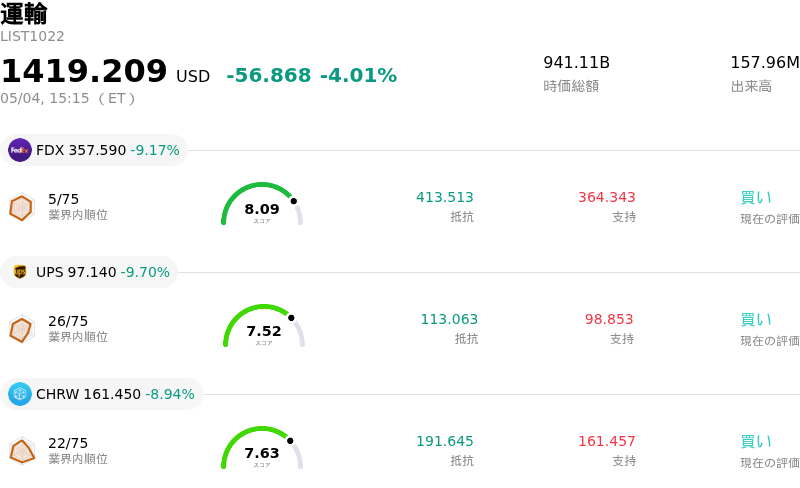Click the FDX change -9.17%
The width and height of the screenshot is (800, 488).
tap(155, 150)
